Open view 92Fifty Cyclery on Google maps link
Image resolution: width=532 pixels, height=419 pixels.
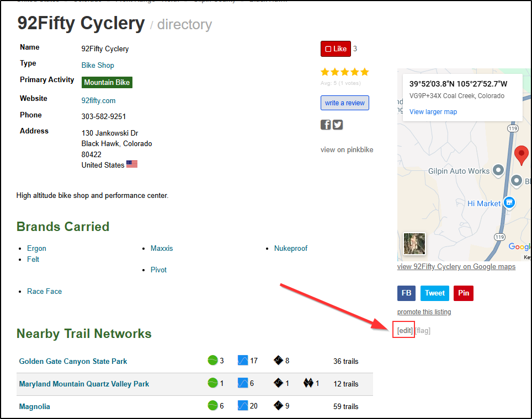pyautogui.click(x=456, y=267)
